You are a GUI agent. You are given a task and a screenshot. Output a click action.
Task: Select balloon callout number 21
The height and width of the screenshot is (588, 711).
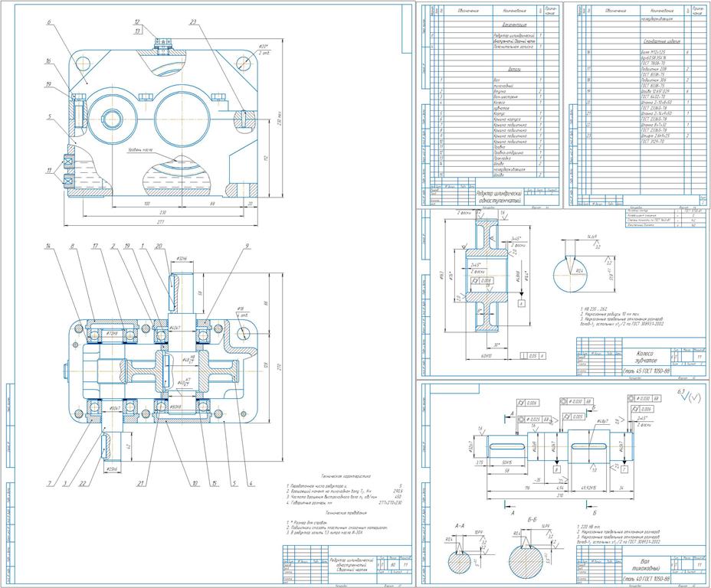pyautogui.click(x=140, y=484)
